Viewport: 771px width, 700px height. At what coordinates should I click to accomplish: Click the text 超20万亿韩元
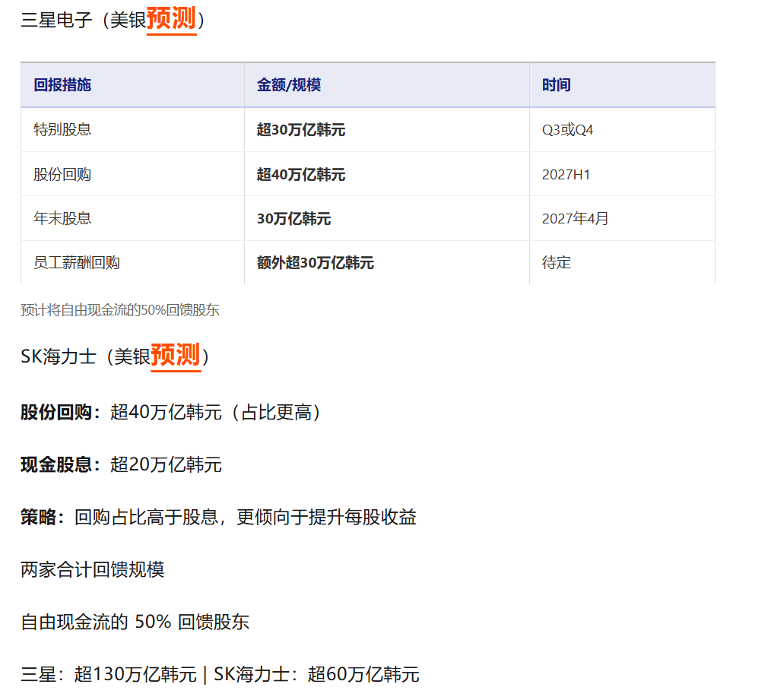pyautogui.click(x=166, y=464)
